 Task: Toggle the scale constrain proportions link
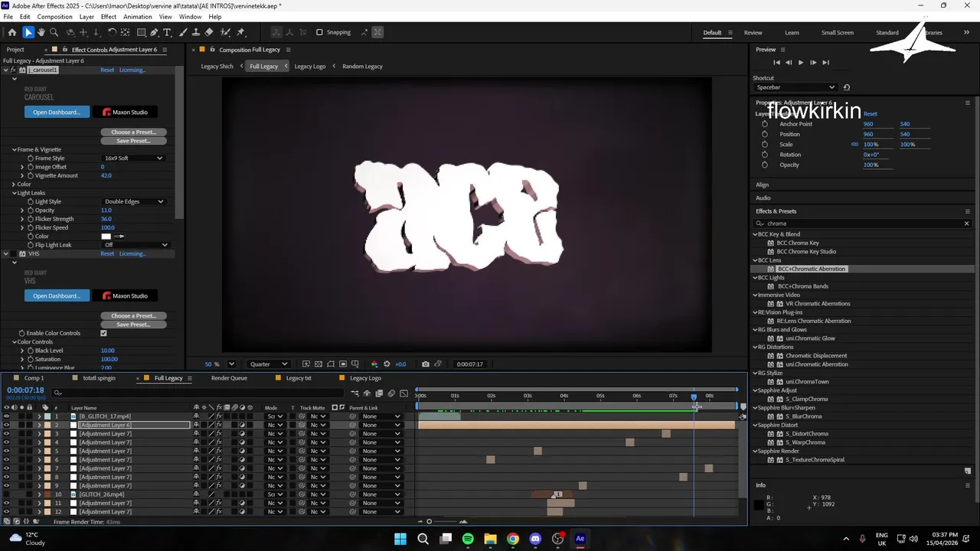click(854, 145)
